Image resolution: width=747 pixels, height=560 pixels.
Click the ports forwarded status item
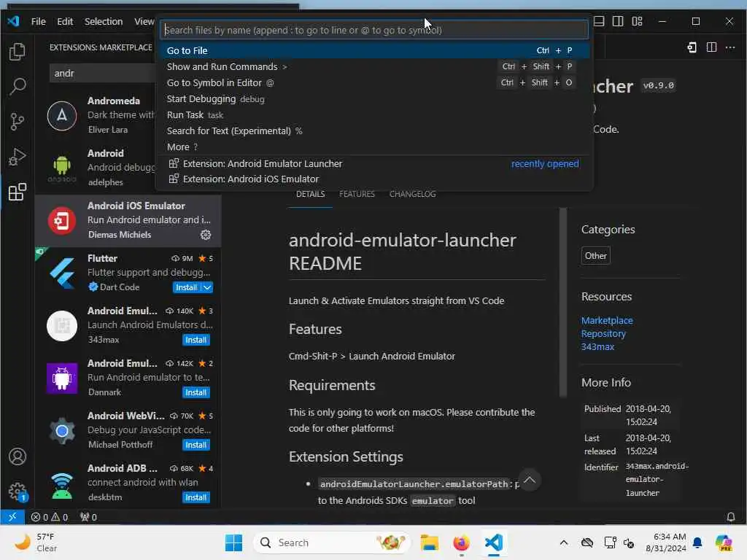(88, 517)
